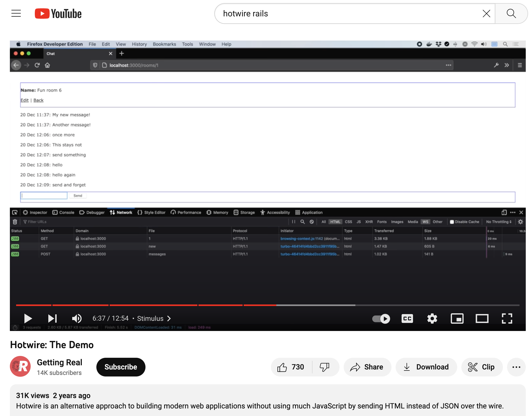This screenshot has width=532, height=416.
Task: Mute the video volume
Action: [77, 318]
